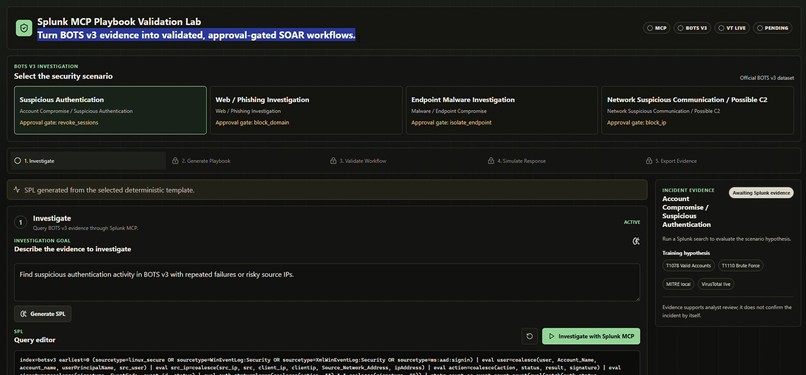Click the Generate SPL button

pos(43,314)
